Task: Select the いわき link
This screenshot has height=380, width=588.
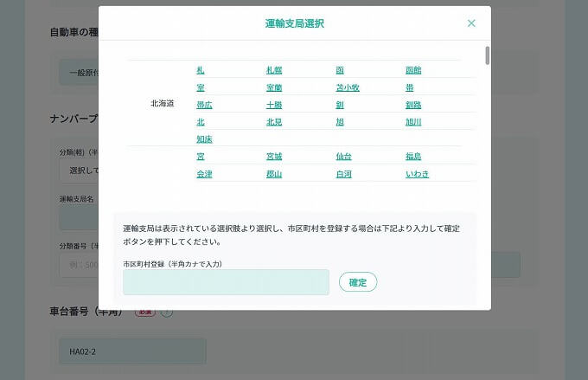Action: [417, 174]
